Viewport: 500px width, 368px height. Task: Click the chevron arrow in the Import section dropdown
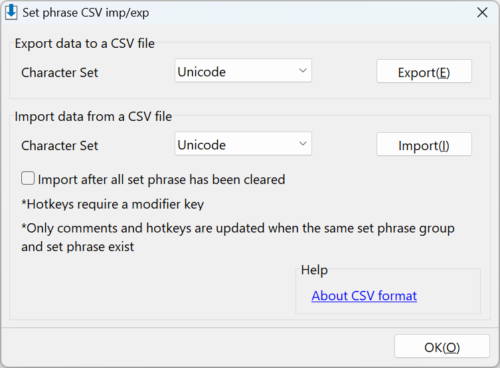[303, 144]
